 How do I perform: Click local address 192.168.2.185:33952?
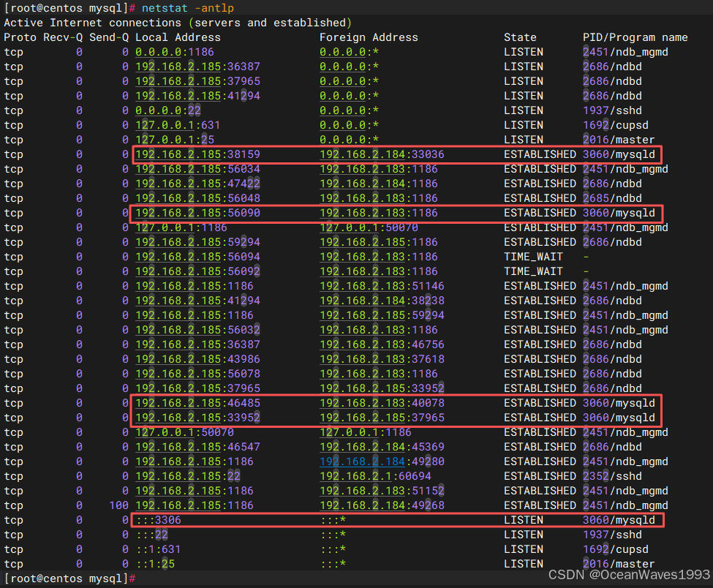pos(197,418)
